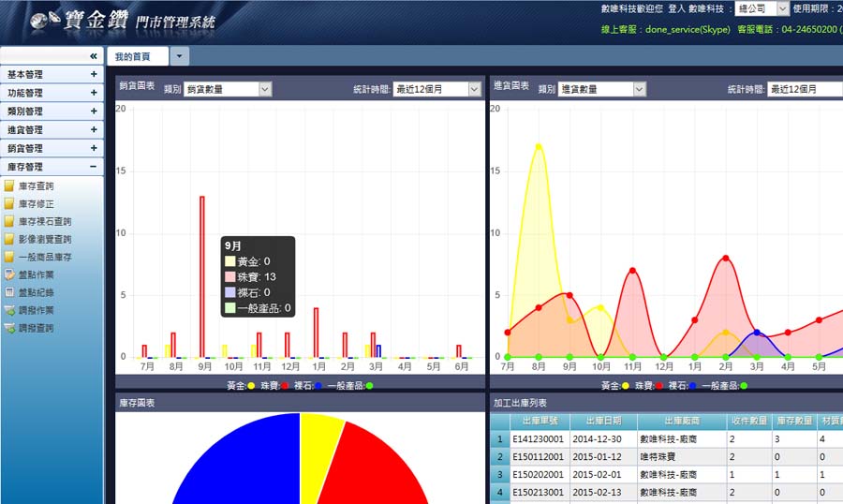Screen dimensions: 843x504
Task: Open 一般商品庫存 folder icon
Action: (x=9, y=257)
